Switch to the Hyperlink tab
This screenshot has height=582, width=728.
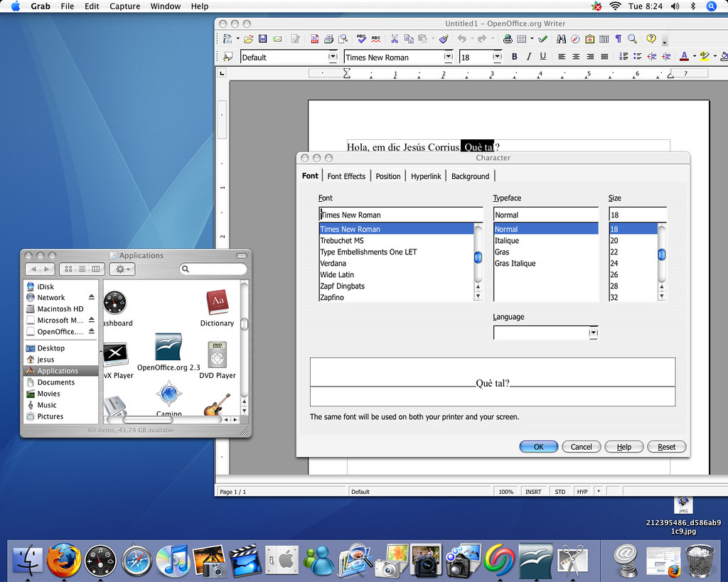tap(426, 176)
